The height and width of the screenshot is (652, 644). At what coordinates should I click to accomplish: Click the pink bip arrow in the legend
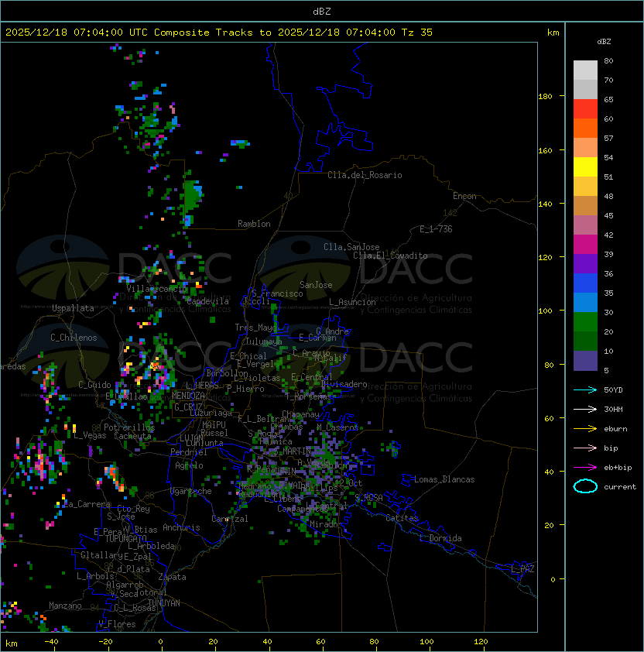tap(585, 448)
